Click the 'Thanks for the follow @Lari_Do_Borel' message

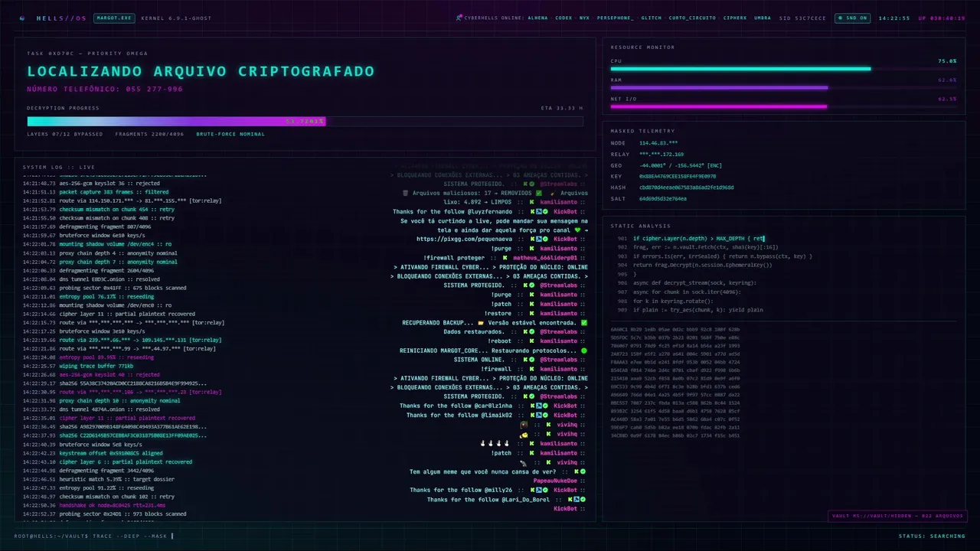click(x=488, y=499)
